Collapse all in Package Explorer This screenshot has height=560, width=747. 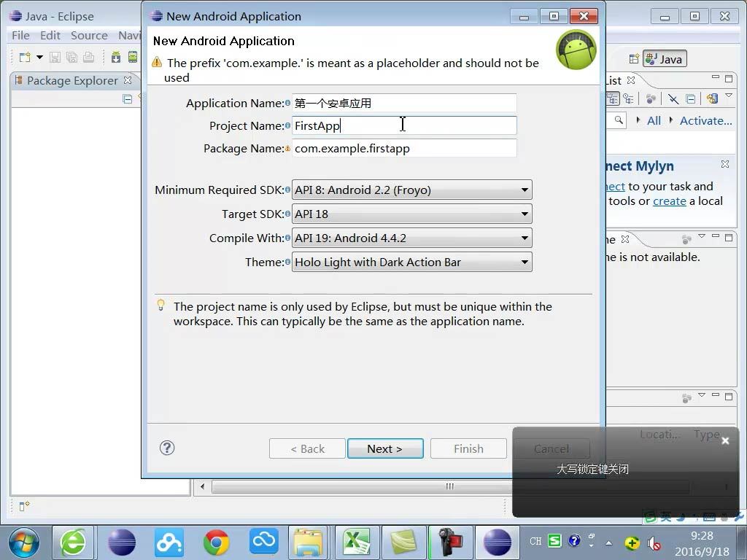point(127,99)
